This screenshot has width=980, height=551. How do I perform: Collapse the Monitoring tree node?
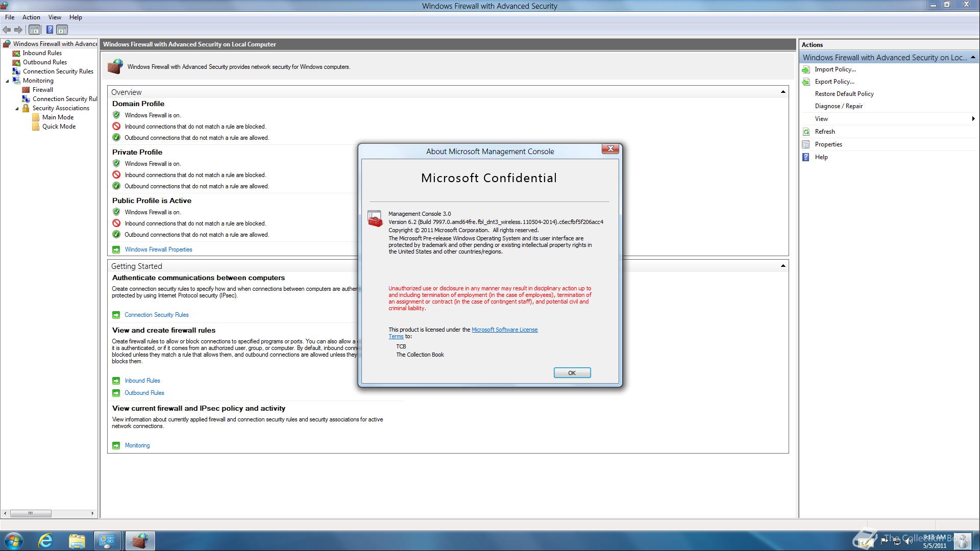click(x=7, y=81)
